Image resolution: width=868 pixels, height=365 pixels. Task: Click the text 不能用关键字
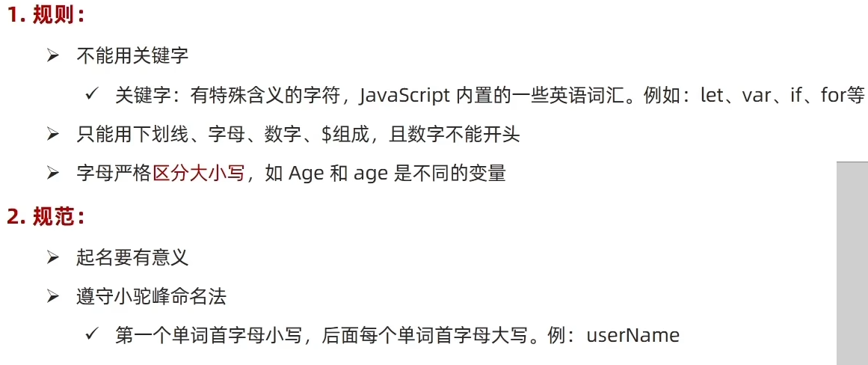[133, 57]
